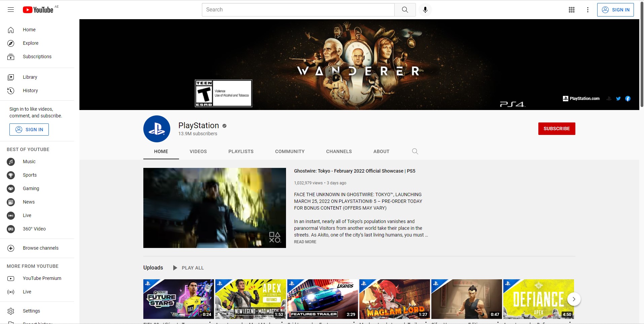Click next arrow on Uploads carousel
This screenshot has height=324, width=644.
[x=574, y=299]
